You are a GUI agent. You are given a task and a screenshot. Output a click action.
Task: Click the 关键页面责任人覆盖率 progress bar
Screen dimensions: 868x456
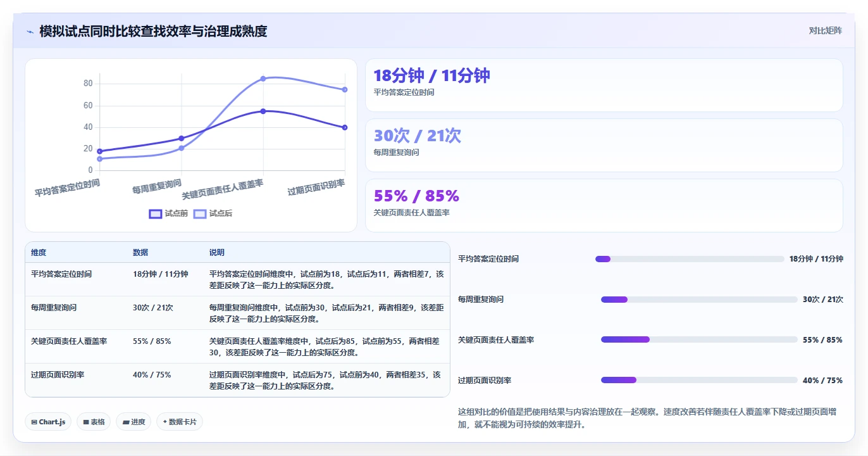point(699,340)
